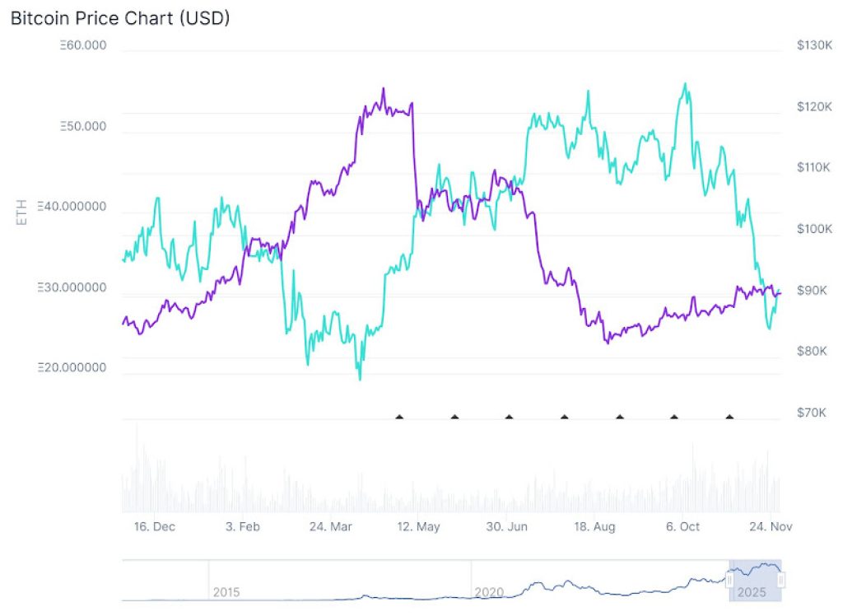Click the second diamond event marker
The width and height of the screenshot is (843, 616).
tap(454, 417)
